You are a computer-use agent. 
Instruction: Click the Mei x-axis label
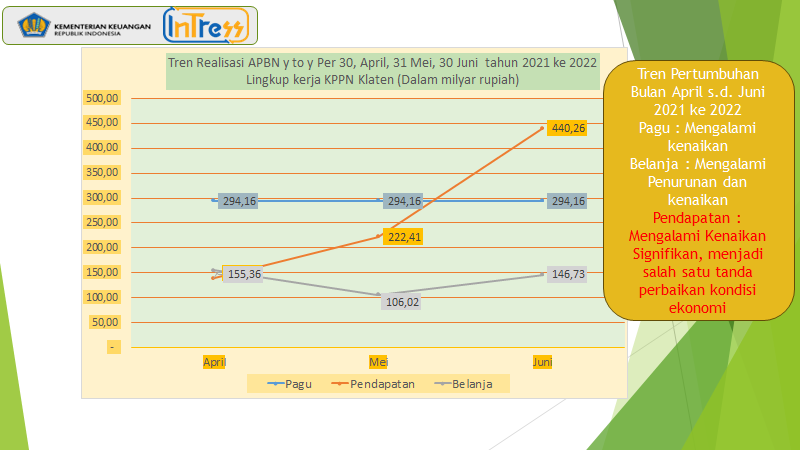coord(378,361)
